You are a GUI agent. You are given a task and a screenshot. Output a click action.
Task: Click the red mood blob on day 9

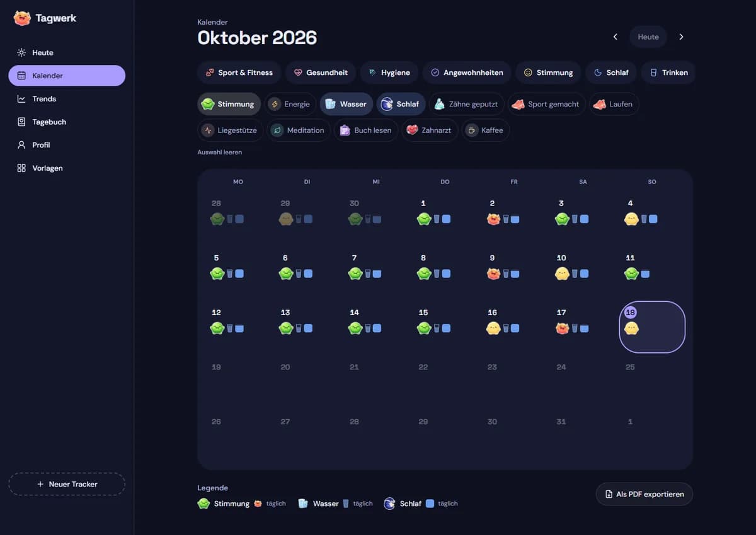pos(493,273)
